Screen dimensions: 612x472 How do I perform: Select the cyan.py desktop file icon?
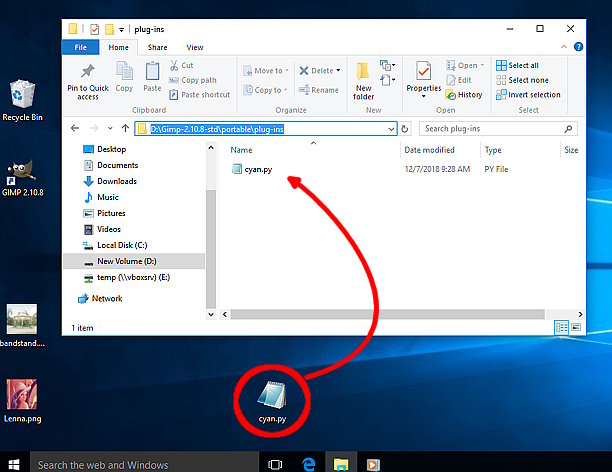272,394
